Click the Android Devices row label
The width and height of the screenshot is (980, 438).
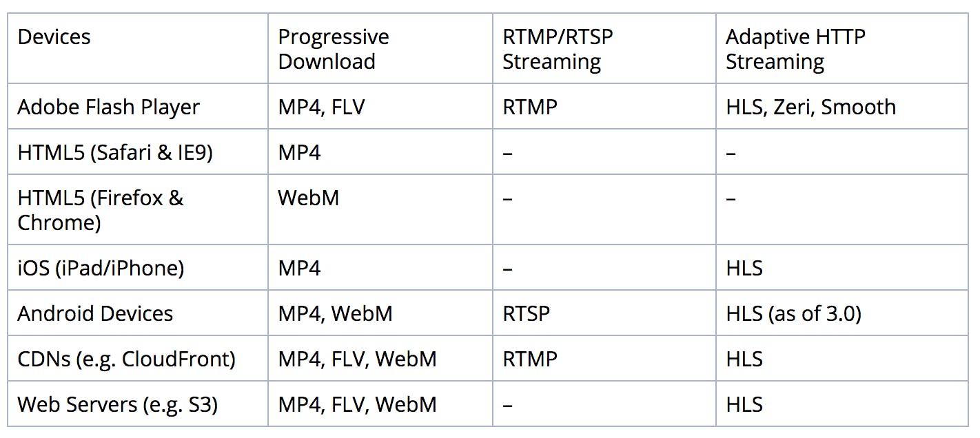click(x=138, y=313)
